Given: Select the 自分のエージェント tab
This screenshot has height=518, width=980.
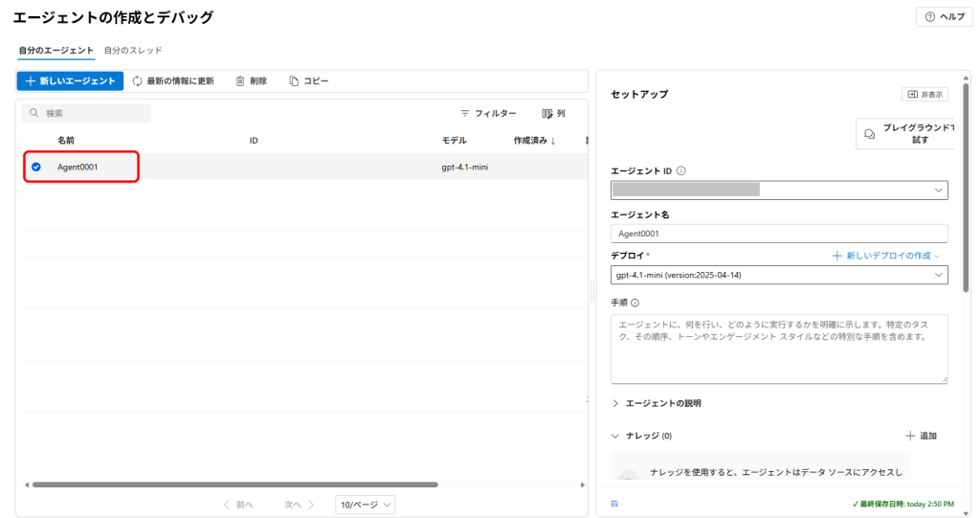Looking at the screenshot, I should pos(56,50).
